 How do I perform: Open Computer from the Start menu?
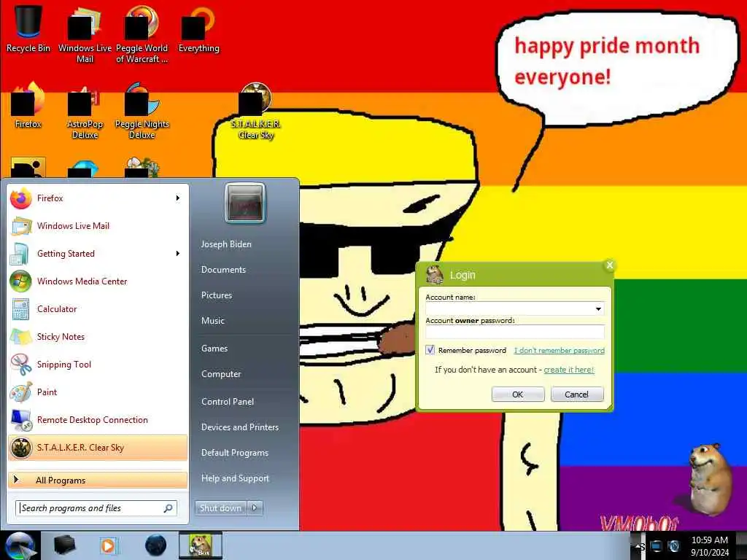point(221,374)
